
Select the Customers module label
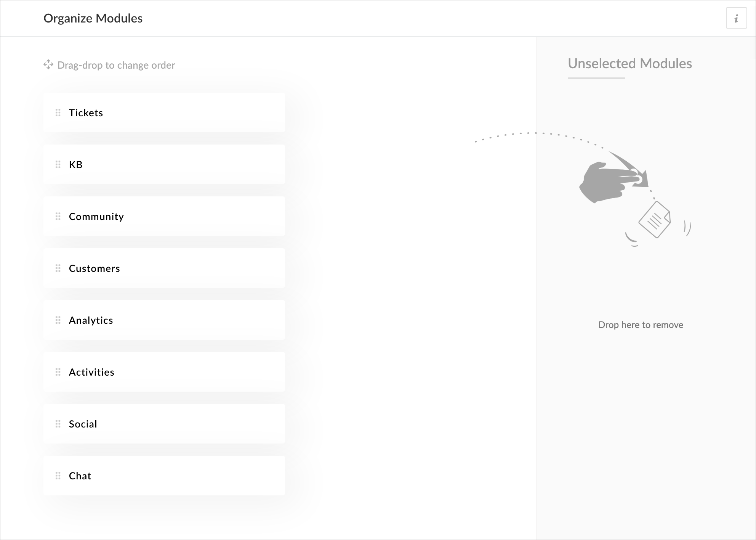click(x=94, y=268)
